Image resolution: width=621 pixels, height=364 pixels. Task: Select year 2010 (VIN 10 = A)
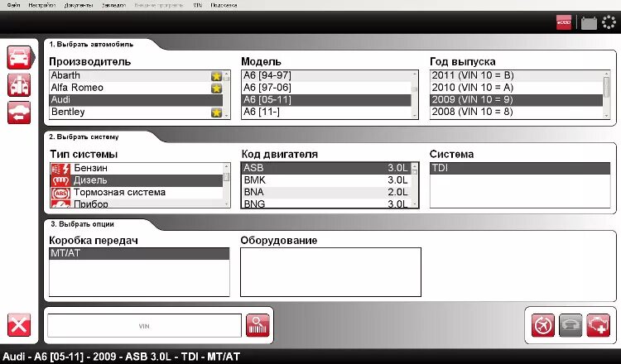point(517,88)
